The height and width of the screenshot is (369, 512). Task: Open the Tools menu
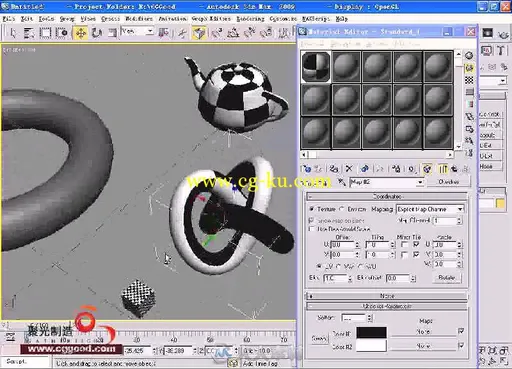(x=46, y=19)
